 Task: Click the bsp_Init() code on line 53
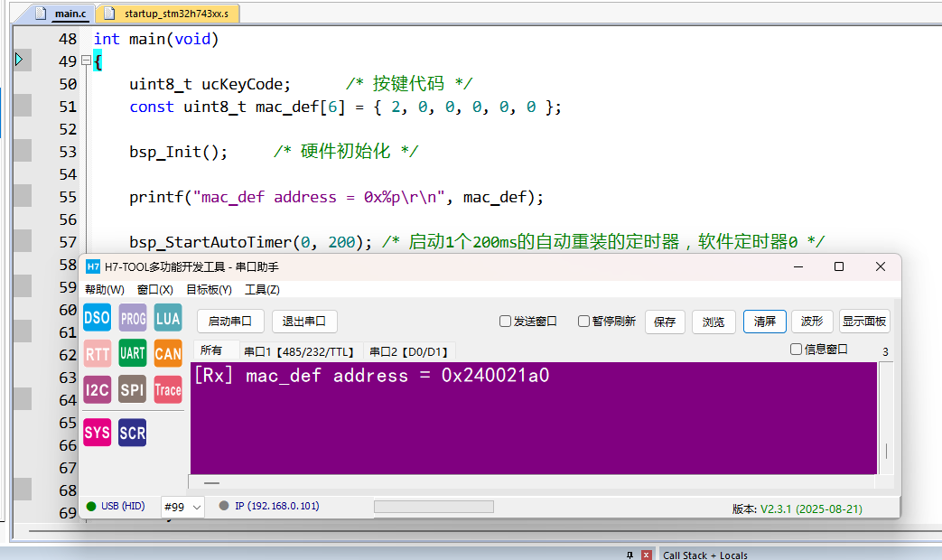179,152
